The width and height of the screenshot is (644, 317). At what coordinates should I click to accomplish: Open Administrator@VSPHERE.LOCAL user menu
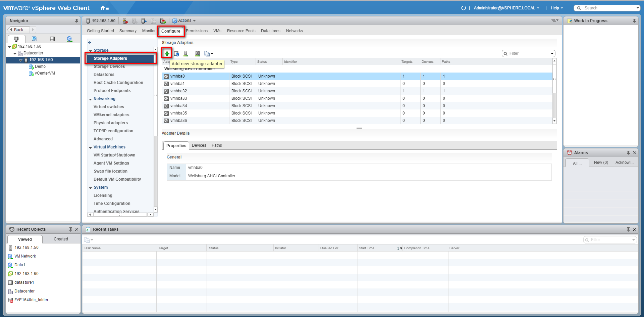click(506, 8)
